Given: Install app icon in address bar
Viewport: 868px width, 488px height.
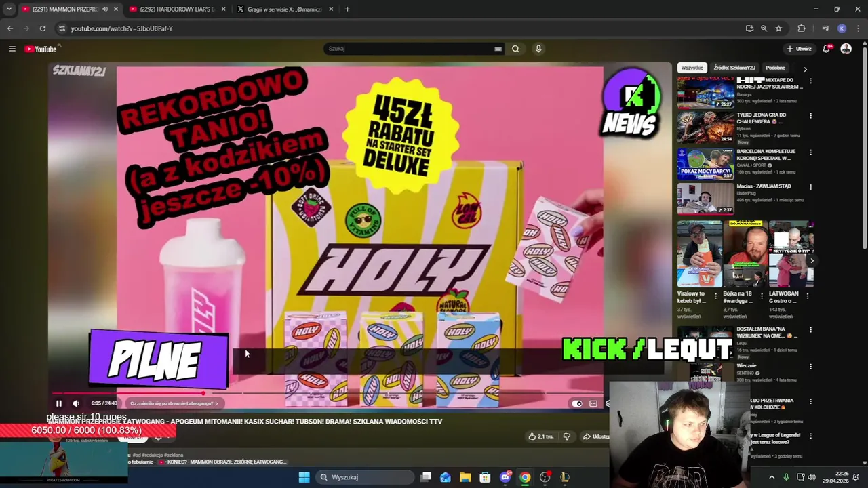Looking at the screenshot, I should pyautogui.click(x=749, y=28).
